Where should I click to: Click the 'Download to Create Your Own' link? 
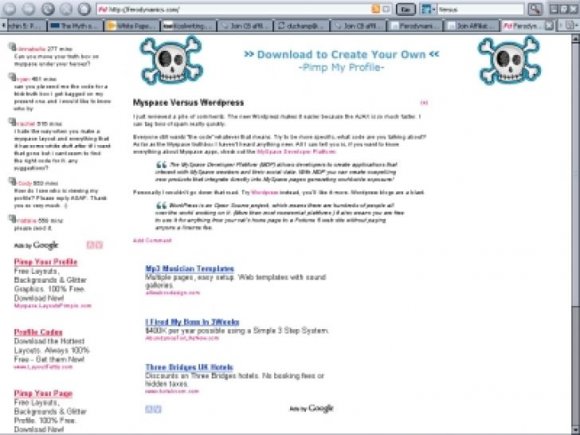[341, 55]
